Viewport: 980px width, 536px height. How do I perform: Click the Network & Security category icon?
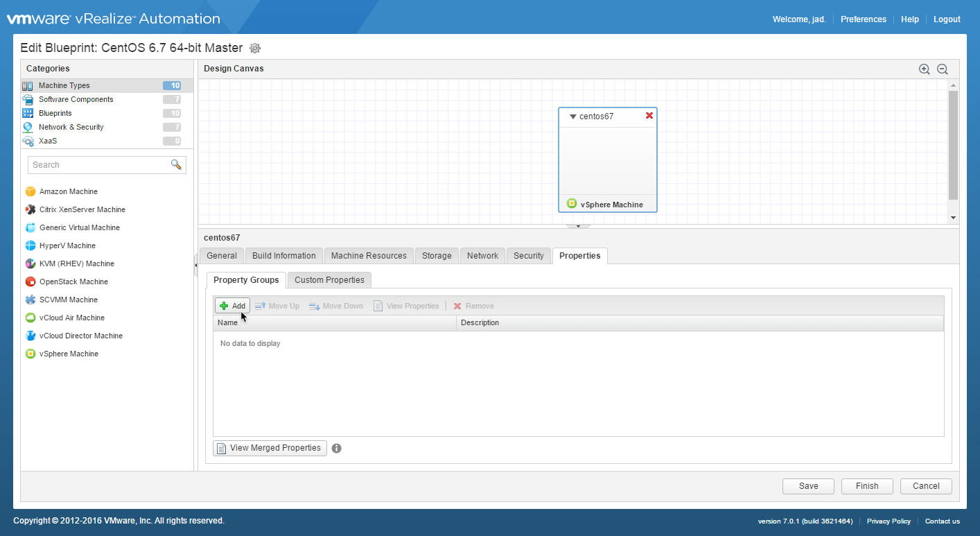[28, 127]
